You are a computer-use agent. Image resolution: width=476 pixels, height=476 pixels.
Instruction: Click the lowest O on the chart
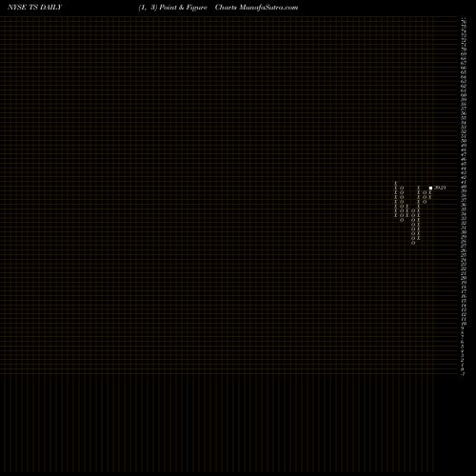coord(413,243)
